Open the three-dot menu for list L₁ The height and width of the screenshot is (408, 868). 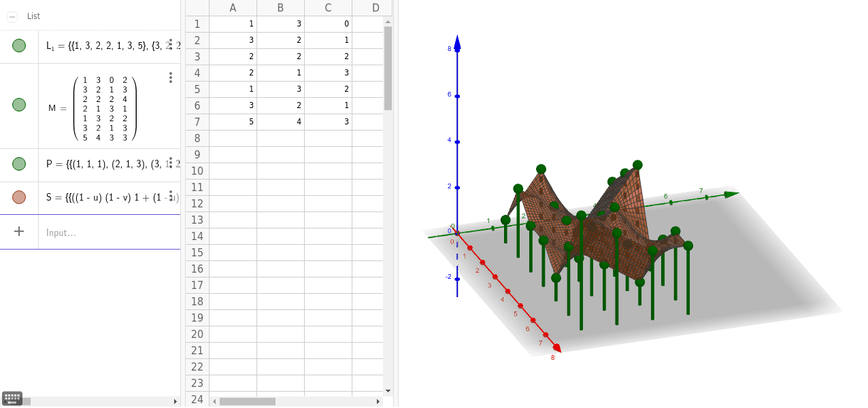pyautogui.click(x=170, y=44)
